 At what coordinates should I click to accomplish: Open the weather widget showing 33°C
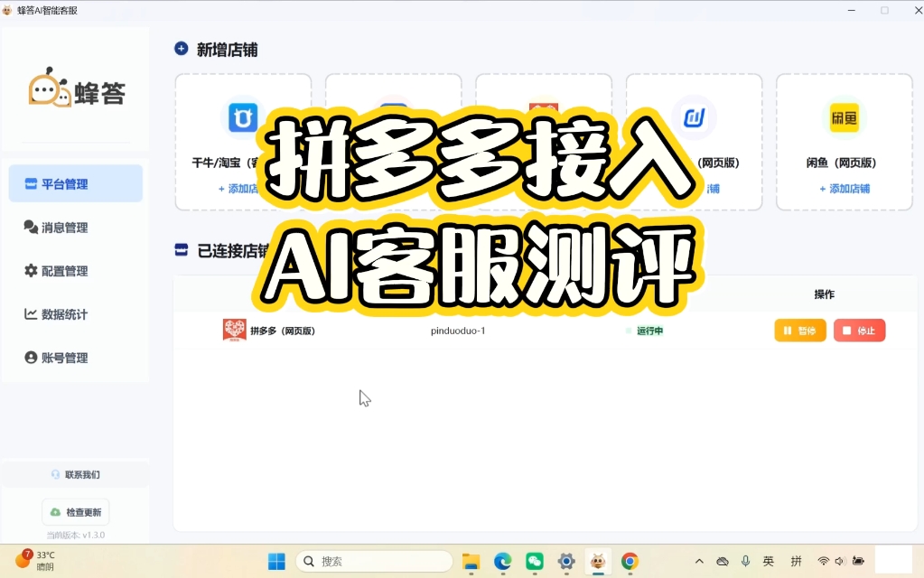pos(35,560)
